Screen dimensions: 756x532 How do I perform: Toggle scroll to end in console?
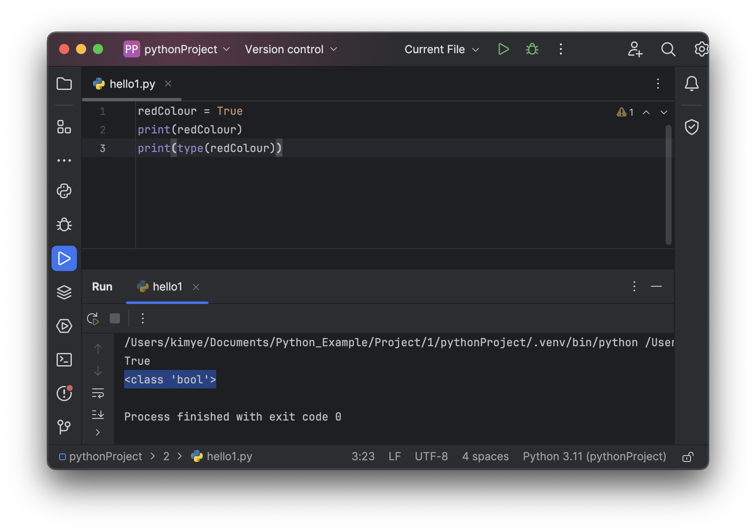[98, 415]
